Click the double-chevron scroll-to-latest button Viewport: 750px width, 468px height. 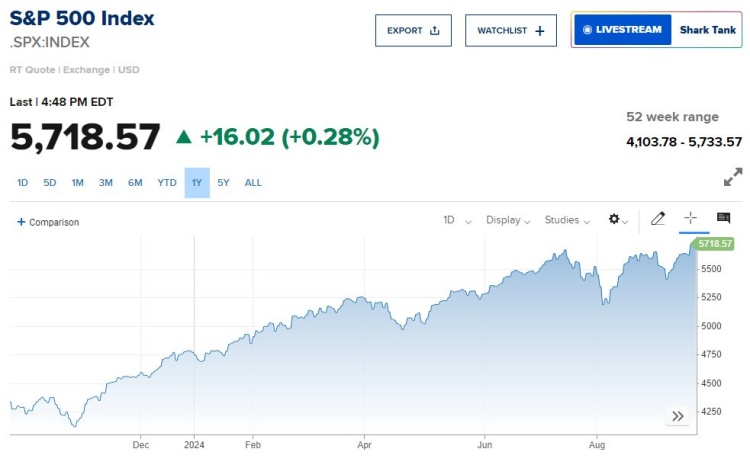[x=677, y=416]
